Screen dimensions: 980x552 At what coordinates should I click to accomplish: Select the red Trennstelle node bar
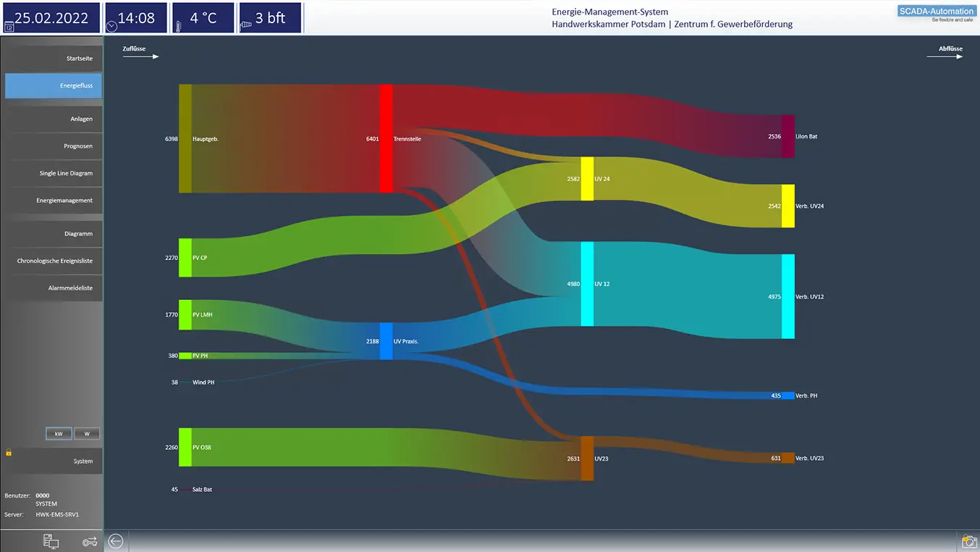coord(386,138)
